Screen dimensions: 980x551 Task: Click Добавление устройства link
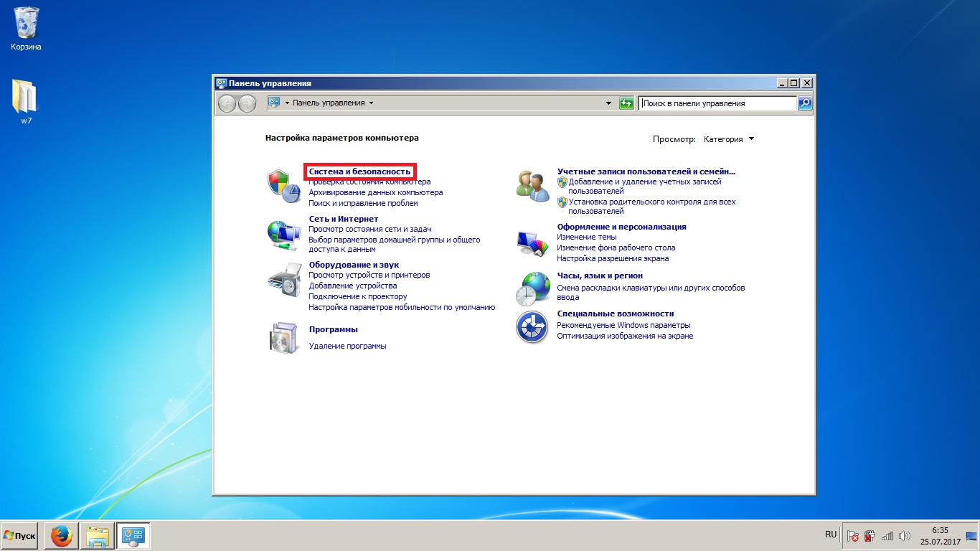point(352,286)
